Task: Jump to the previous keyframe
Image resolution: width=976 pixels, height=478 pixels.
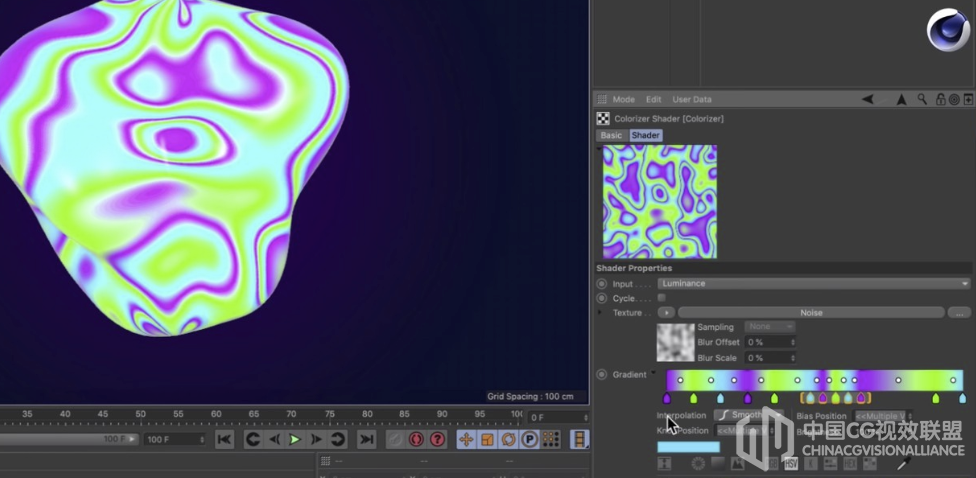Action: click(x=253, y=439)
